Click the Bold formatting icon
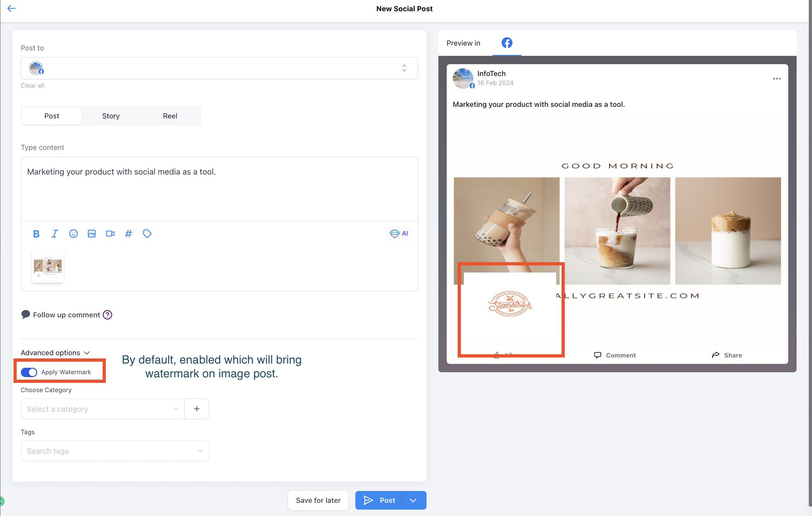 click(37, 234)
